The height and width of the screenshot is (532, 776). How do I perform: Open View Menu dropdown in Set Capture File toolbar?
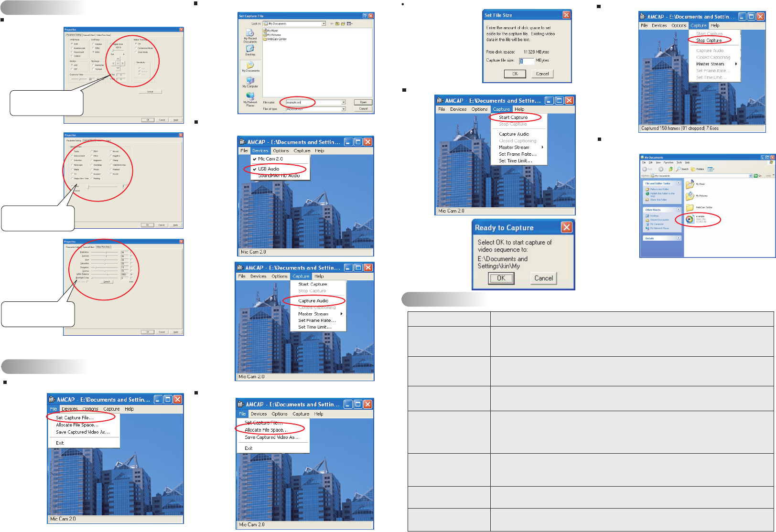pyautogui.click(x=349, y=23)
